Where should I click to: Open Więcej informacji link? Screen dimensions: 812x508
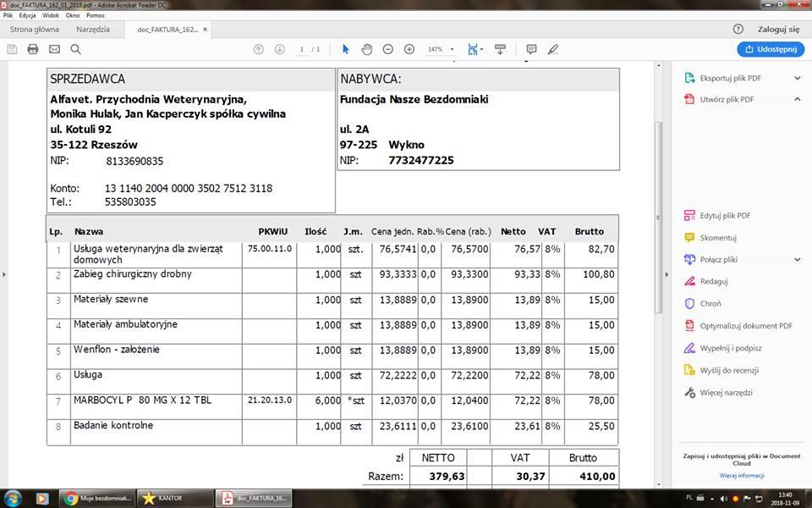coord(742,475)
